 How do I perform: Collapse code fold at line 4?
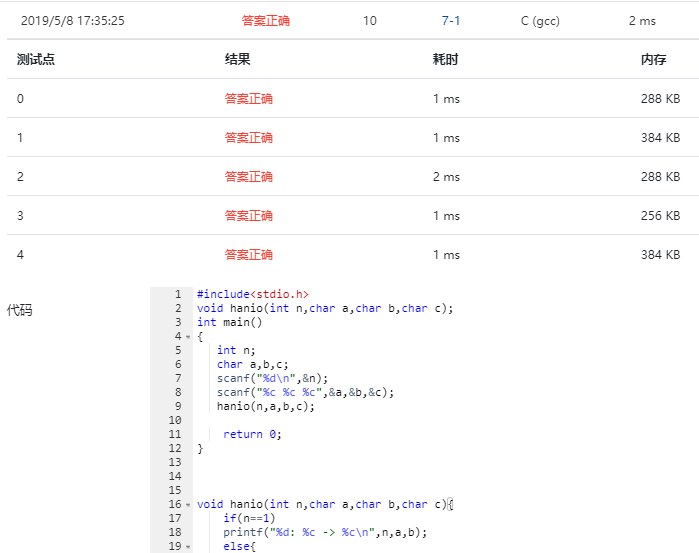tap(188, 337)
